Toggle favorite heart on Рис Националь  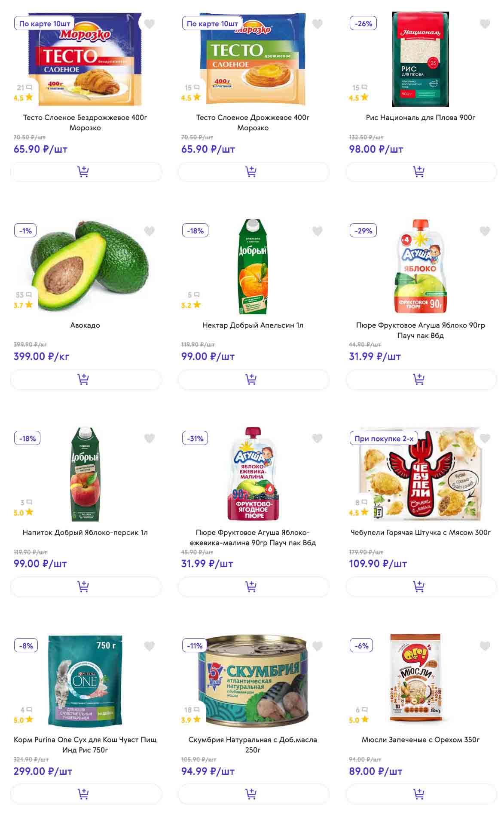coord(485,24)
